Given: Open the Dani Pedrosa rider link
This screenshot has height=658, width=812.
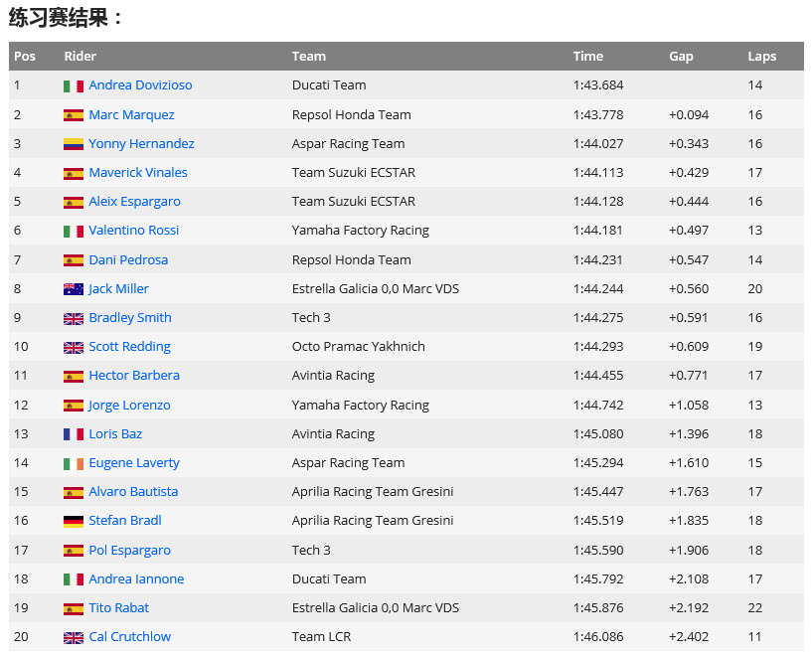Looking at the screenshot, I should (128, 260).
